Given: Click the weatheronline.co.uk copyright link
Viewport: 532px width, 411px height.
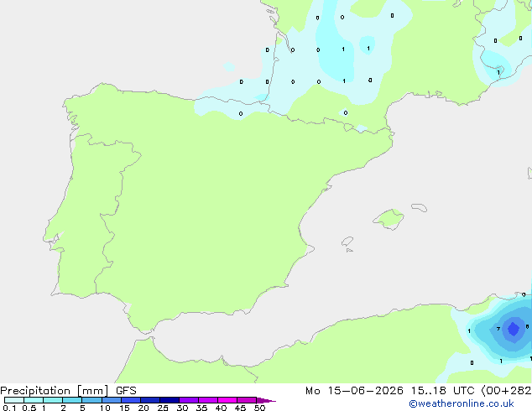Looking at the screenshot, I should [x=461, y=403].
